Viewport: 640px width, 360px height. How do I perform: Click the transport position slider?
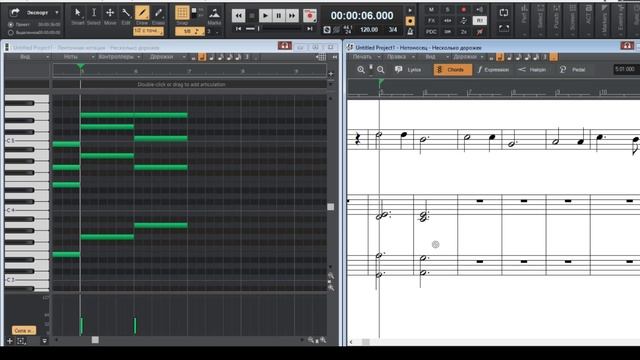pos(259,29)
